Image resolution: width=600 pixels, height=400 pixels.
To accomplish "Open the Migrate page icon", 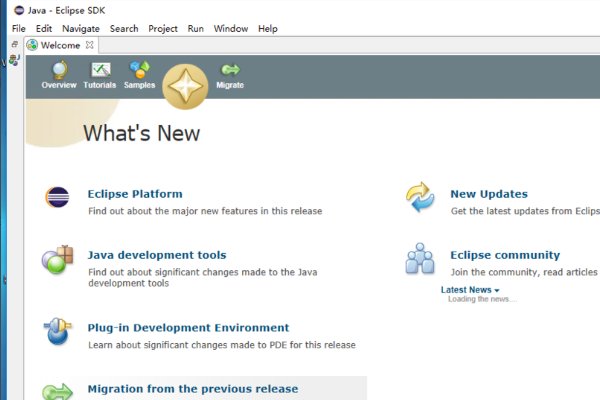I will pos(230,71).
